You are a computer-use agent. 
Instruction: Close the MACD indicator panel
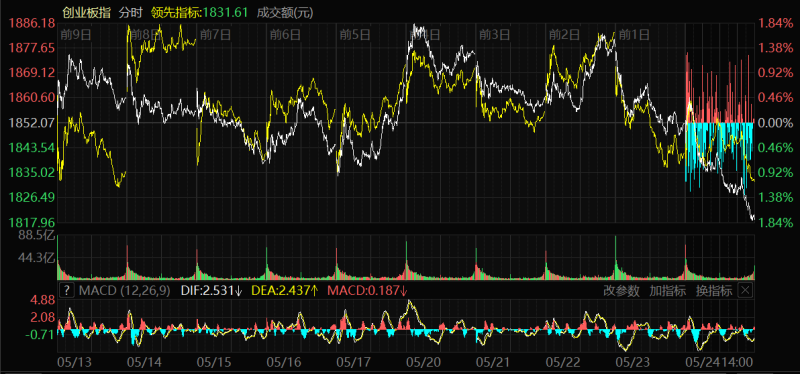coord(745,291)
